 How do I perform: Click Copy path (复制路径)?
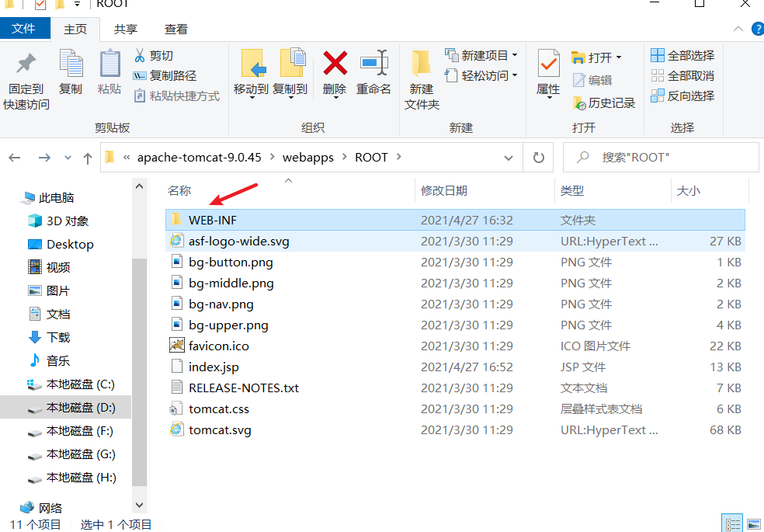(165, 76)
